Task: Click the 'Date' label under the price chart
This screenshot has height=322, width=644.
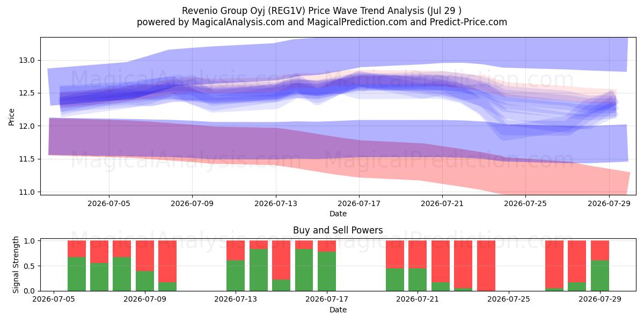Action: pyautogui.click(x=338, y=214)
